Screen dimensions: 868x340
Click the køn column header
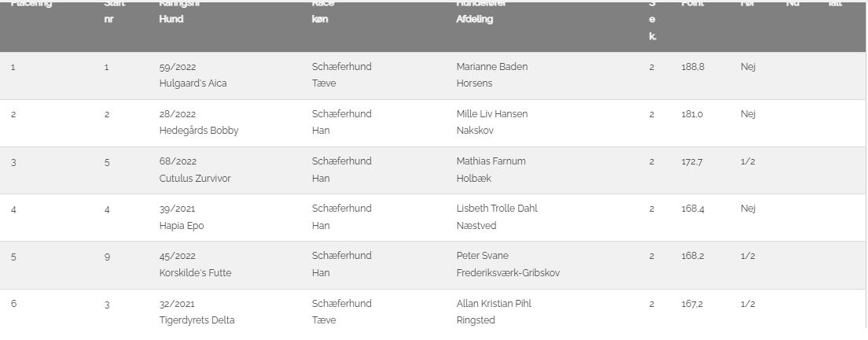pos(319,19)
